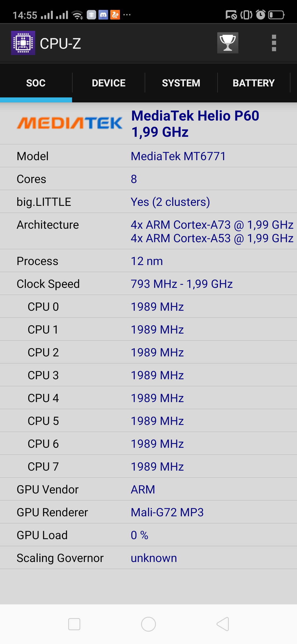Tap the recent apps square button

point(74,624)
